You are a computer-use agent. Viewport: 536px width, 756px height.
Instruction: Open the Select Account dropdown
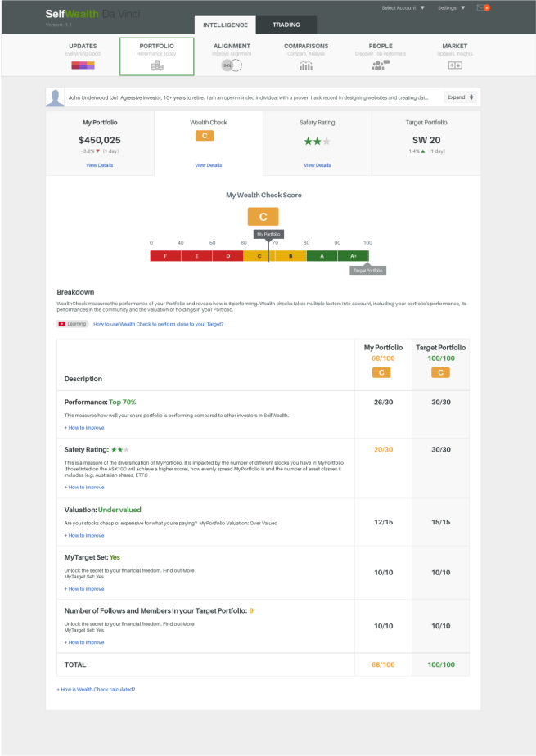(403, 7)
